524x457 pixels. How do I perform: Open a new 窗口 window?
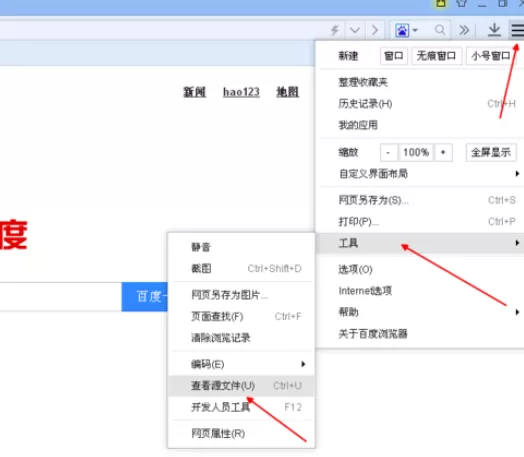[x=394, y=56]
